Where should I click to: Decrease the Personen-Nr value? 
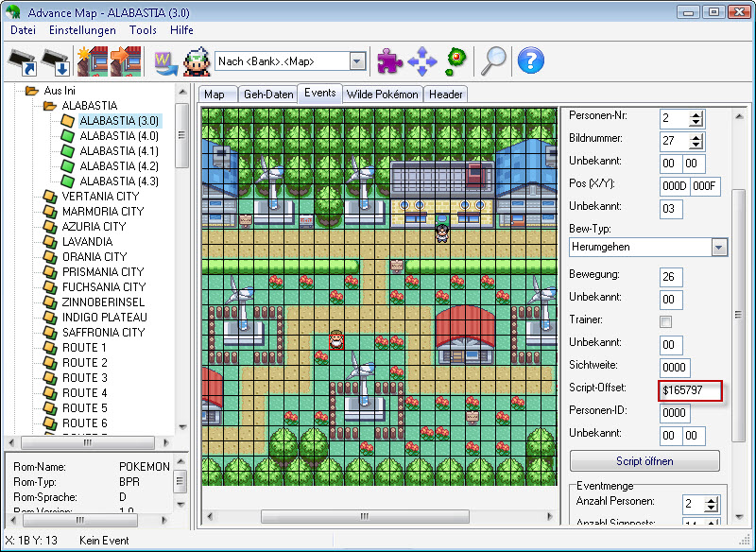tap(696, 123)
